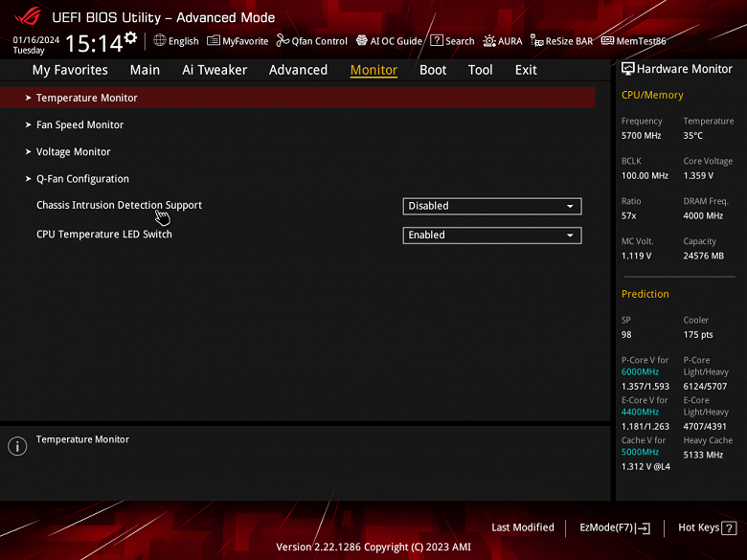Click the info icon in help panel

point(17,446)
